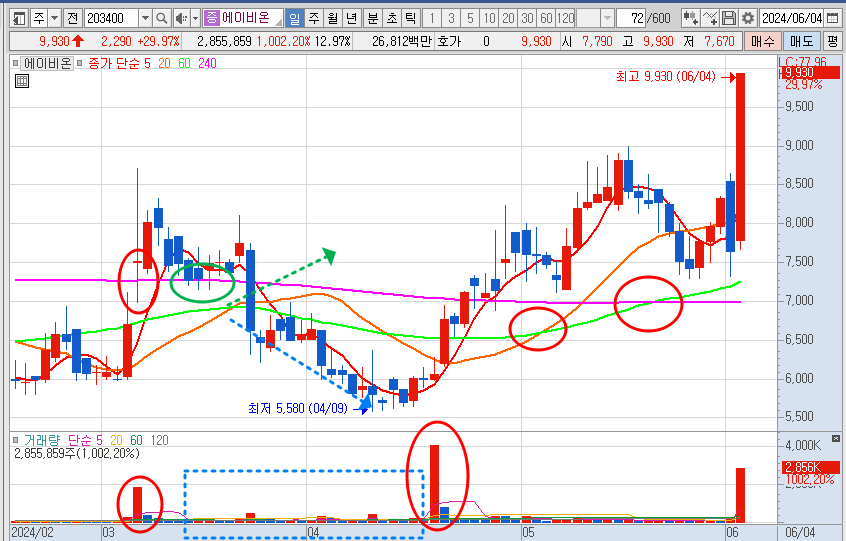Select the 틱 tick chart period
The width and height of the screenshot is (846, 541).
tap(411, 18)
